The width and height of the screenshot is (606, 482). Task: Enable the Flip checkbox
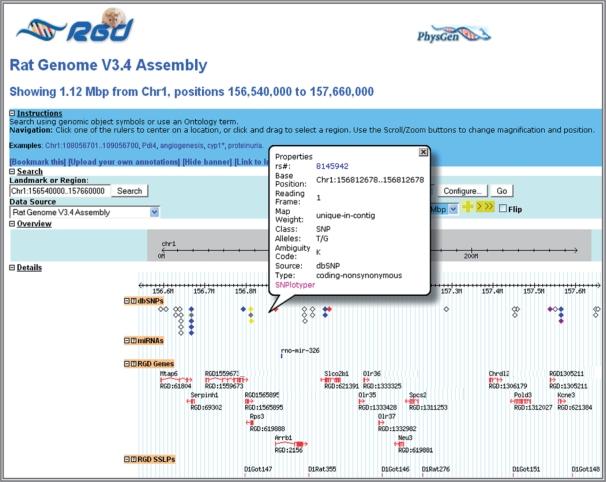pyautogui.click(x=504, y=209)
